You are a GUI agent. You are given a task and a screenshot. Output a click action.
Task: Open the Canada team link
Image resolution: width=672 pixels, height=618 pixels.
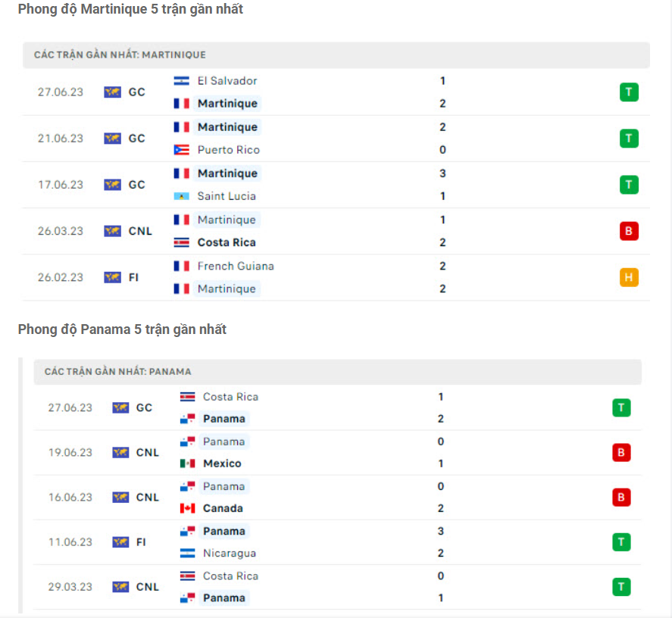(x=223, y=508)
